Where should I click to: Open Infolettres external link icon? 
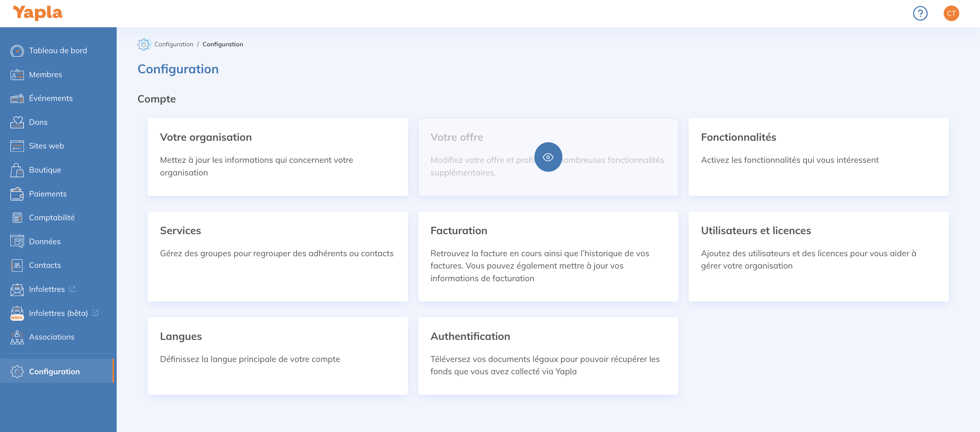click(x=72, y=289)
